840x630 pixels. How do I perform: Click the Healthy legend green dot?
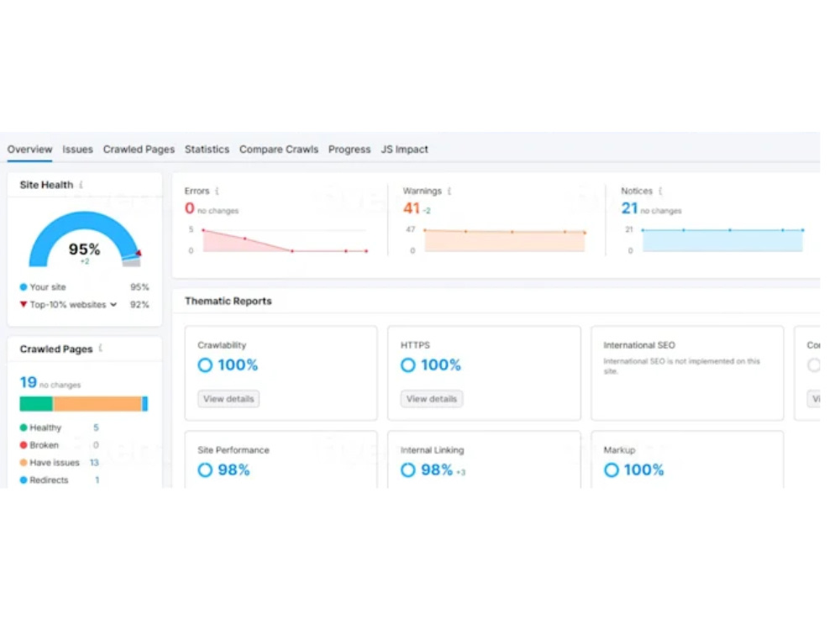click(x=24, y=428)
